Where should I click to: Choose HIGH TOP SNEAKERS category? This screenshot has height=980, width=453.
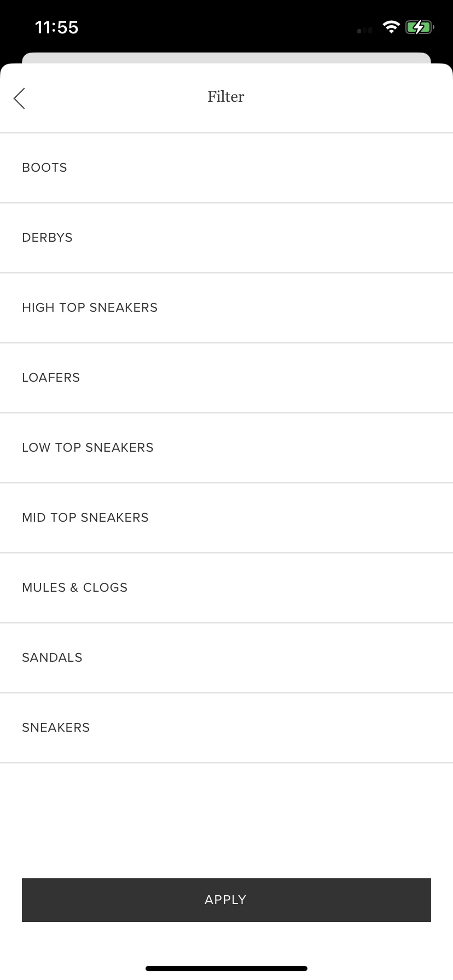tap(226, 308)
